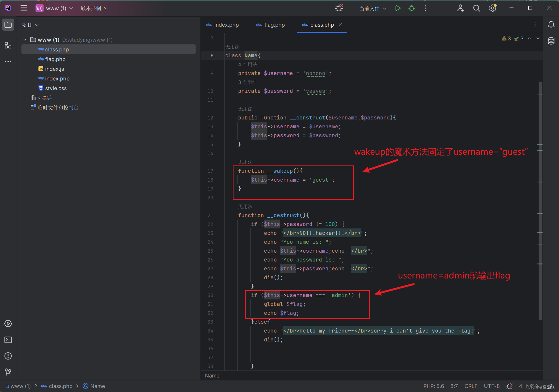559x392 pixels.
Task: Open index.js in the project tree
Action: point(108,69)
